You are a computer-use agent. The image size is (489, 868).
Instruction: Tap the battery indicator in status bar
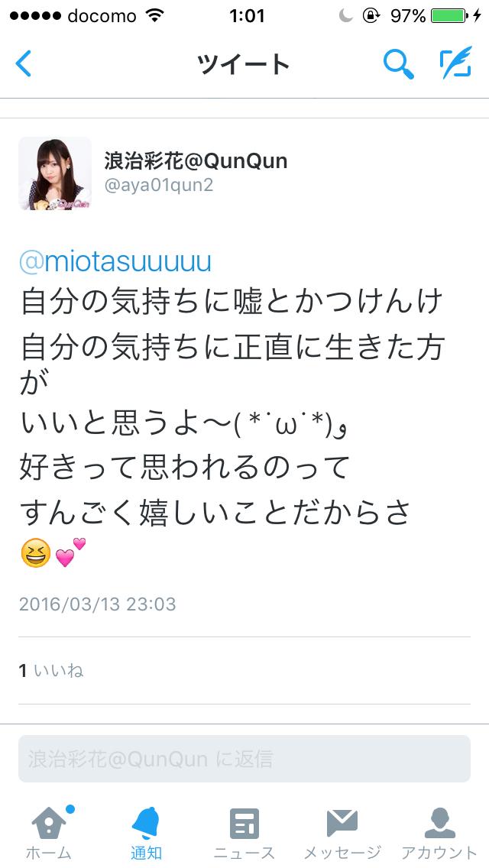[450, 15]
